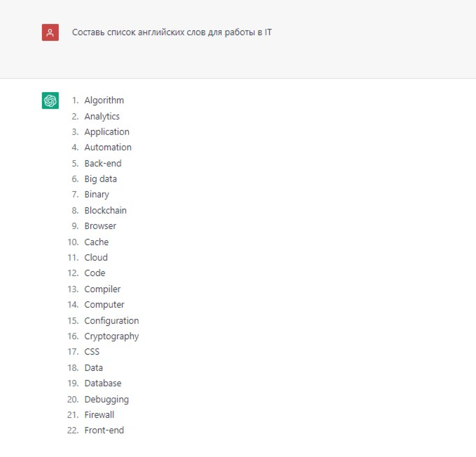Select the Firewall list item
Screen dimensions: 476x457
click(x=99, y=415)
